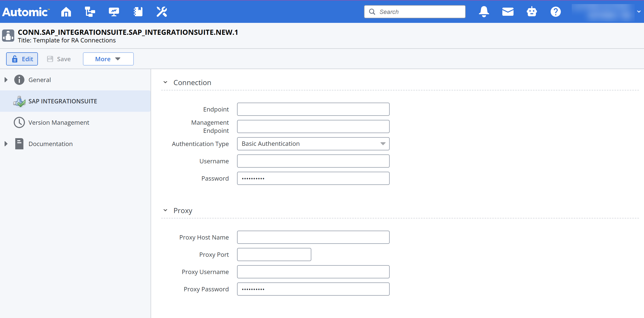The width and height of the screenshot is (644, 318).
Task: Click the connection object icon beside title
Action: tap(8, 36)
